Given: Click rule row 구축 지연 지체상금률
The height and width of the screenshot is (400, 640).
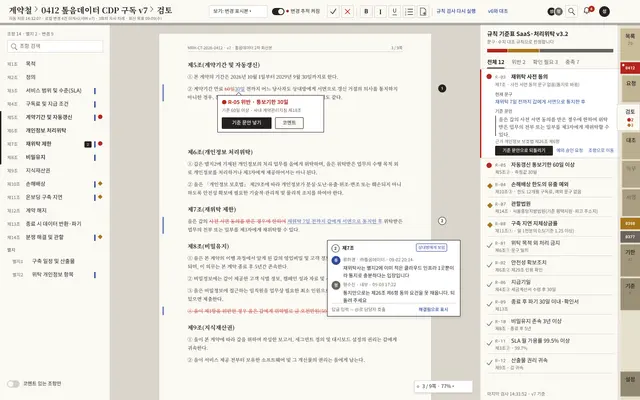Looking at the screenshot, I should pos(550,227).
